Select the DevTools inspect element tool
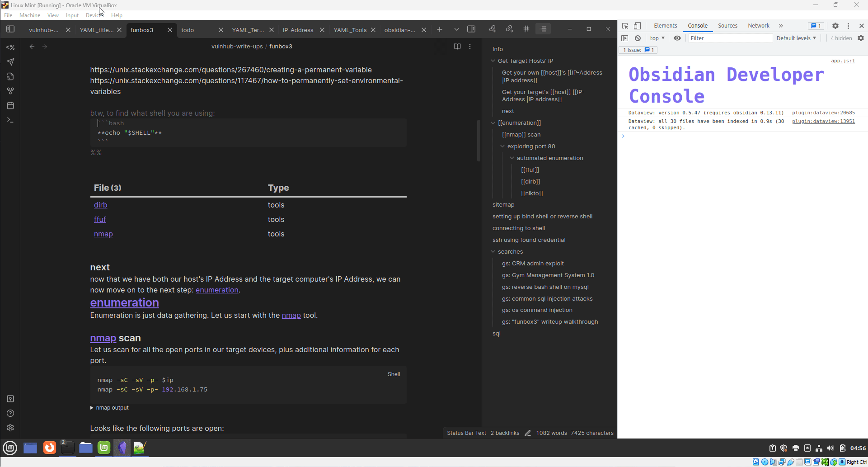The image size is (868, 467). 625,26
